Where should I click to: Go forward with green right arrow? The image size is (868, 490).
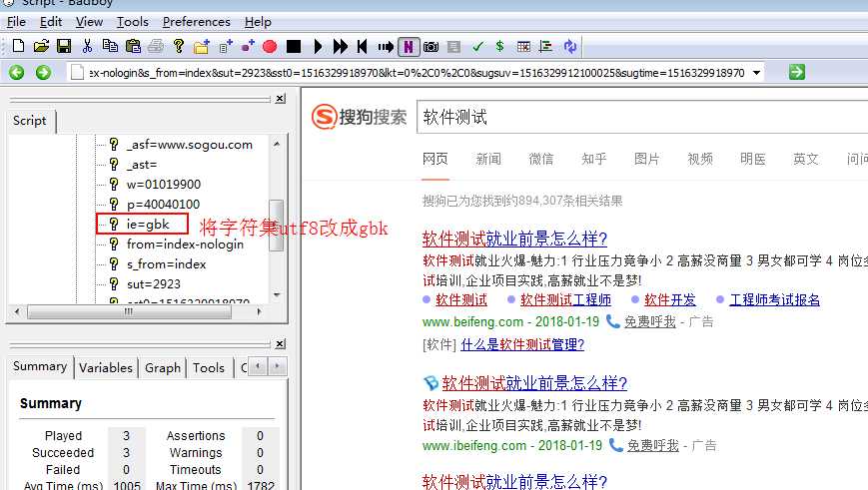pos(43,73)
